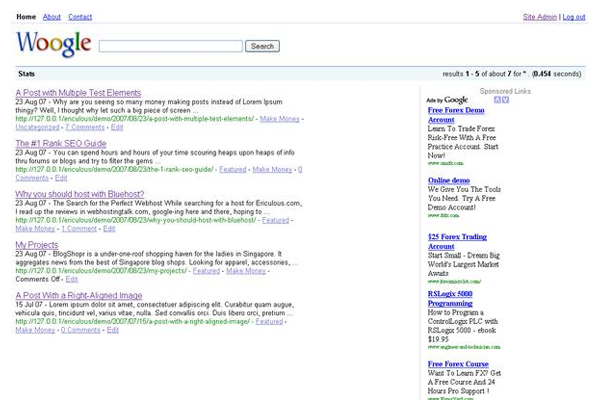This screenshot has width=600, height=400.
Task: Click Make Money under Right-Aligned Image post
Action: [35, 330]
